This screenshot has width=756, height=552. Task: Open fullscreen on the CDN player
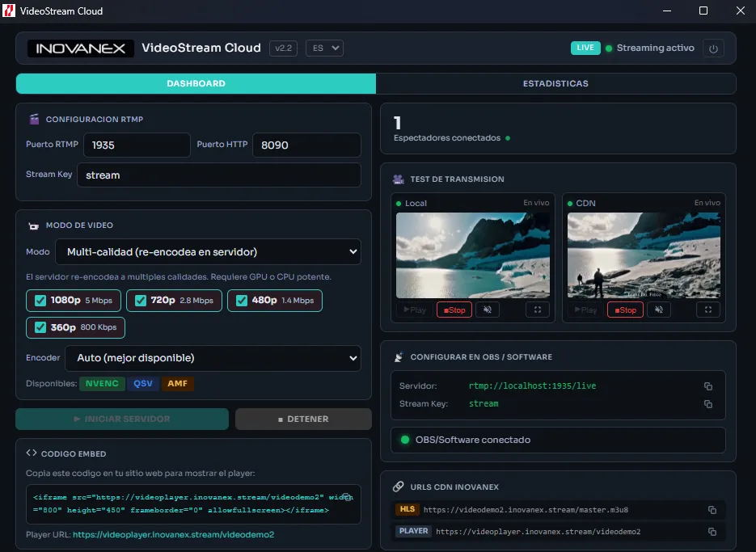coord(707,310)
